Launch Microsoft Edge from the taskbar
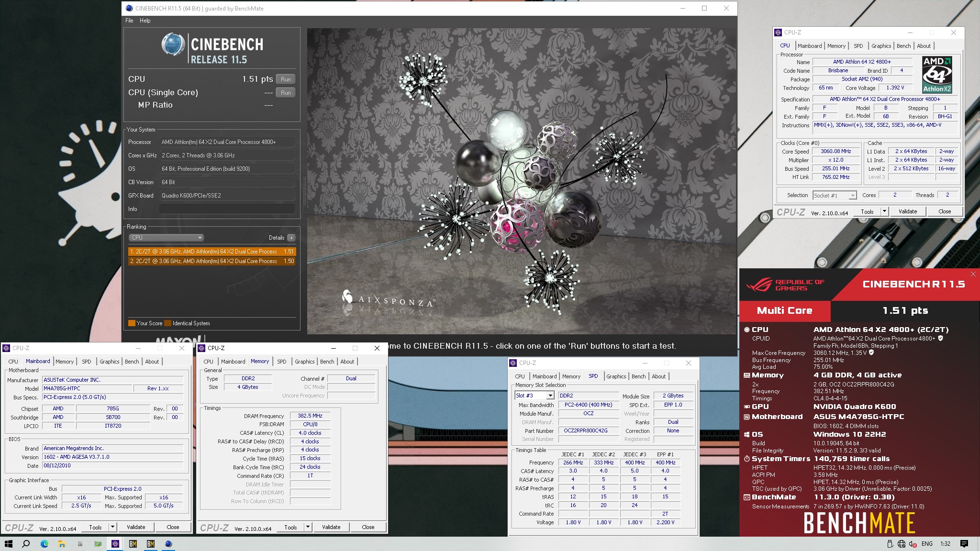Viewport: 980px width, 551px height. pyautogui.click(x=44, y=544)
